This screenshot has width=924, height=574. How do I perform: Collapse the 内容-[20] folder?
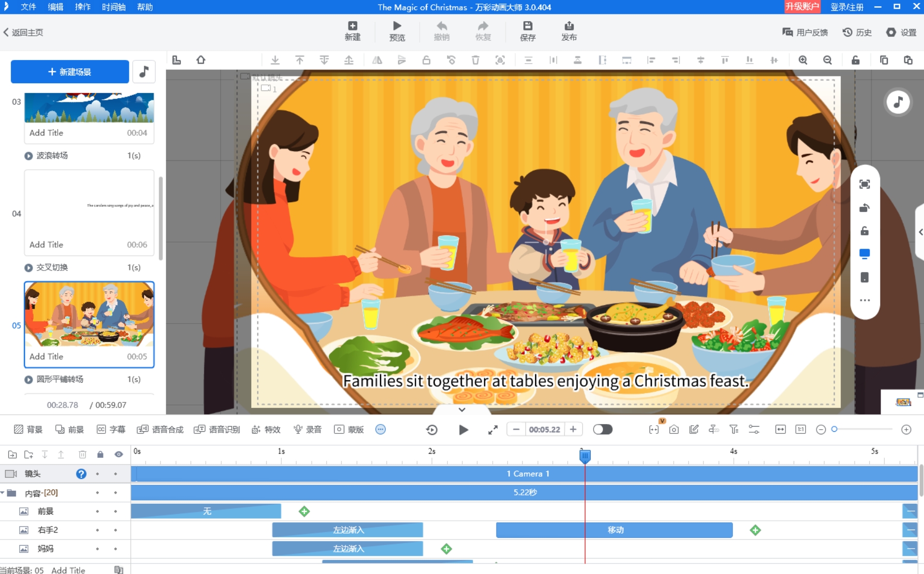[3, 493]
